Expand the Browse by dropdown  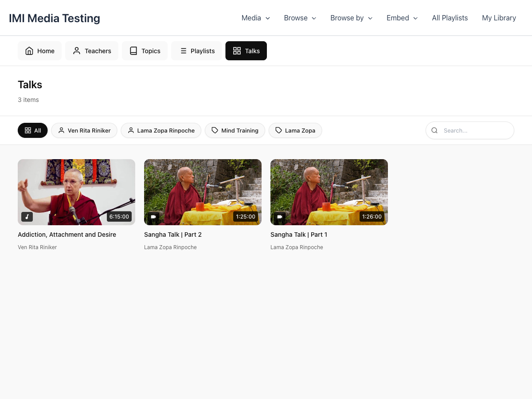351,18
